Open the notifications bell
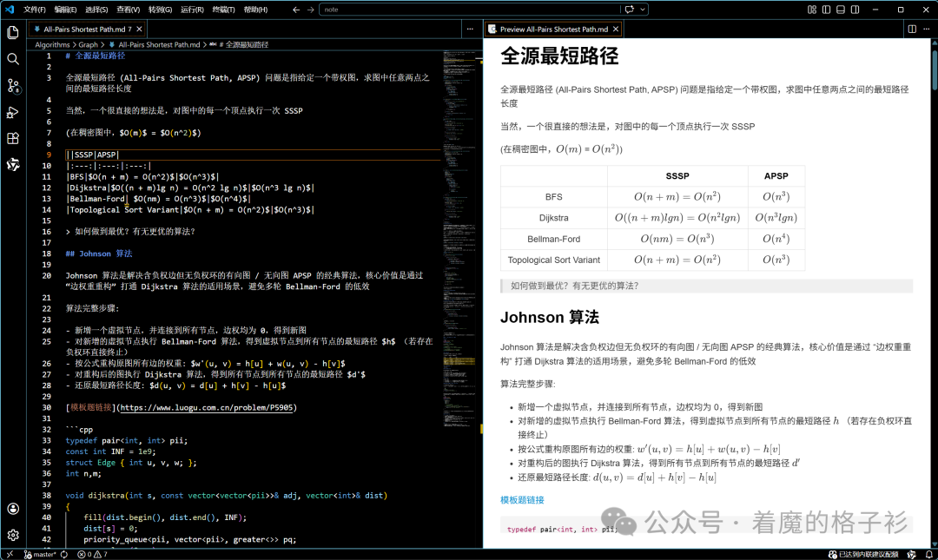 click(x=929, y=555)
